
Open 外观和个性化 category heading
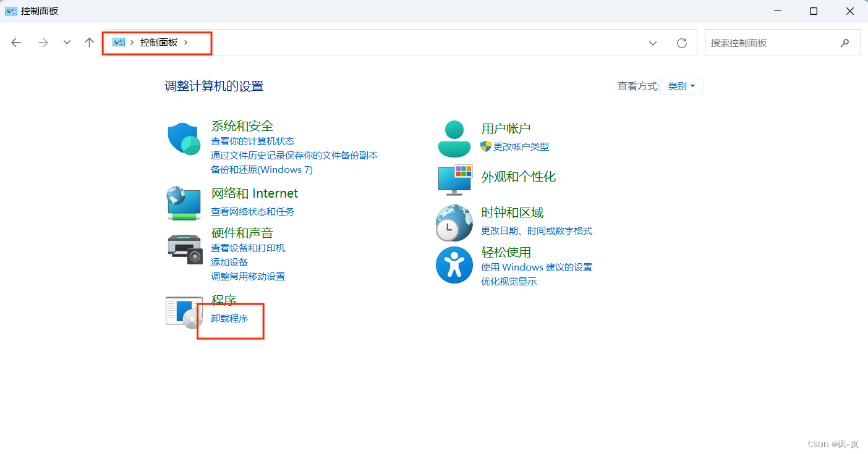(x=519, y=177)
